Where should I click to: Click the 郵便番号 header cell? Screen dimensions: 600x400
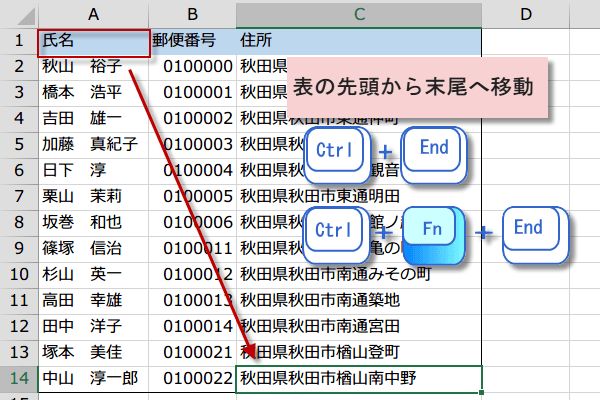pyautogui.click(x=193, y=42)
